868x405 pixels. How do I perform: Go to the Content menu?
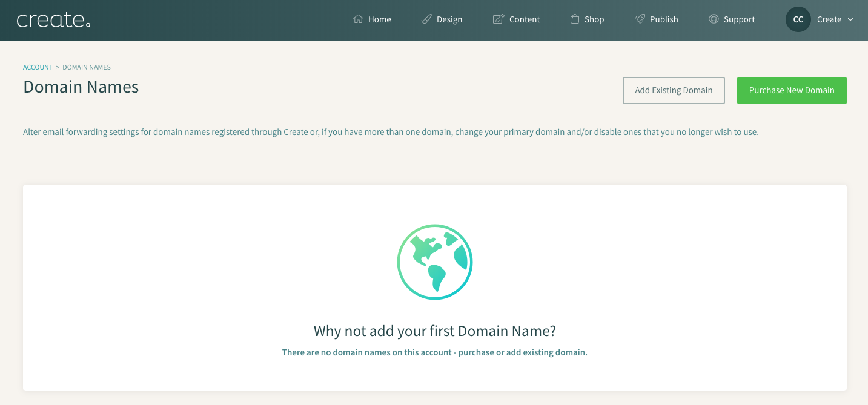click(x=516, y=19)
